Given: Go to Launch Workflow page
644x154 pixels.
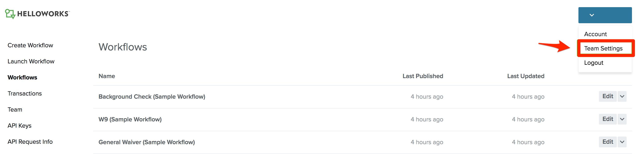Looking at the screenshot, I should pyautogui.click(x=31, y=61).
